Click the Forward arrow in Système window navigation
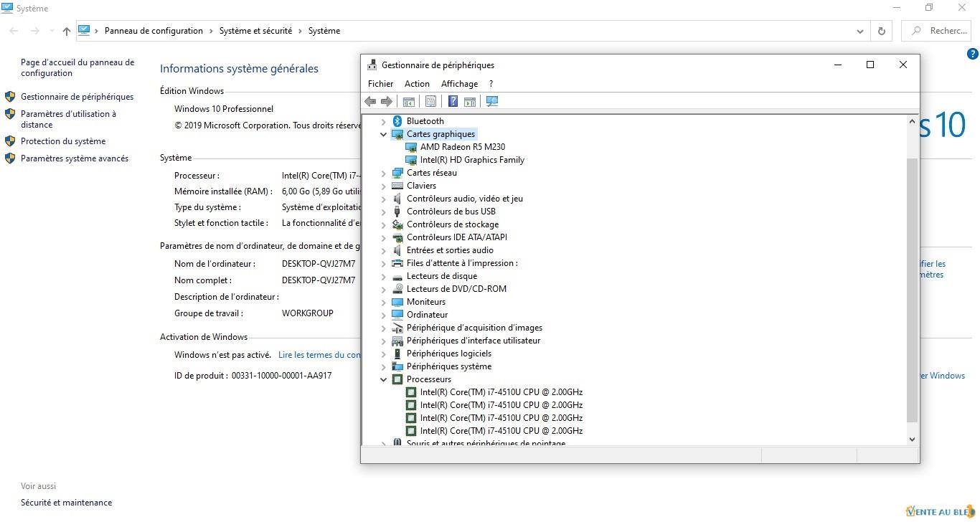980x522 pixels. [34, 31]
